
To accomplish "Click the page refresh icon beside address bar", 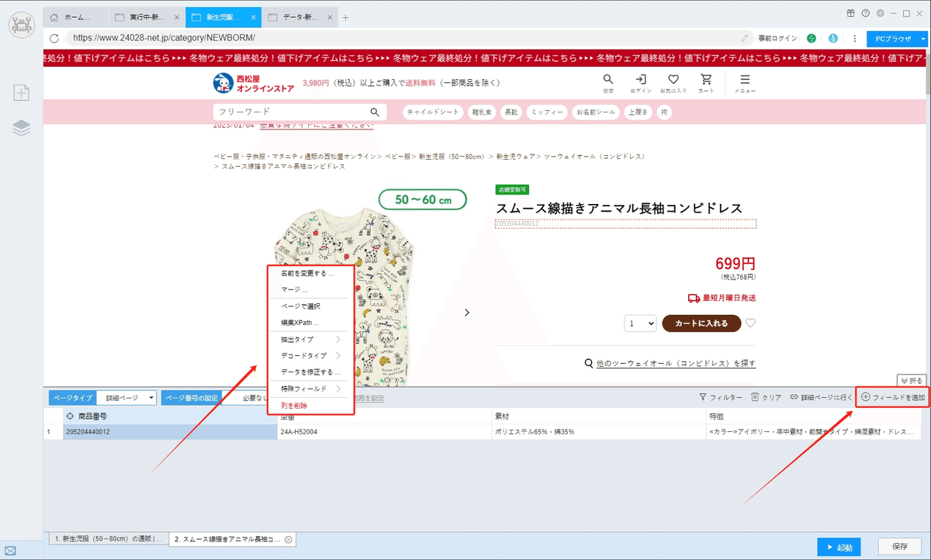I will pyautogui.click(x=53, y=37).
